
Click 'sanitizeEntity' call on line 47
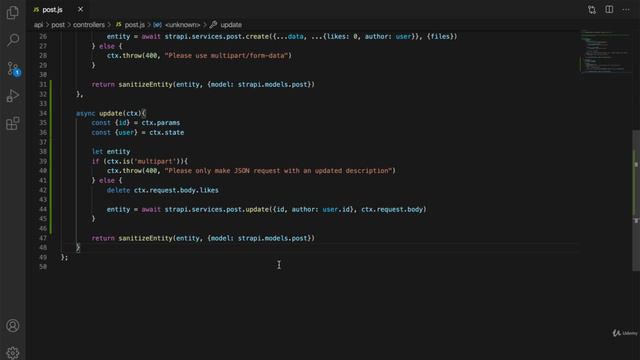(x=145, y=238)
